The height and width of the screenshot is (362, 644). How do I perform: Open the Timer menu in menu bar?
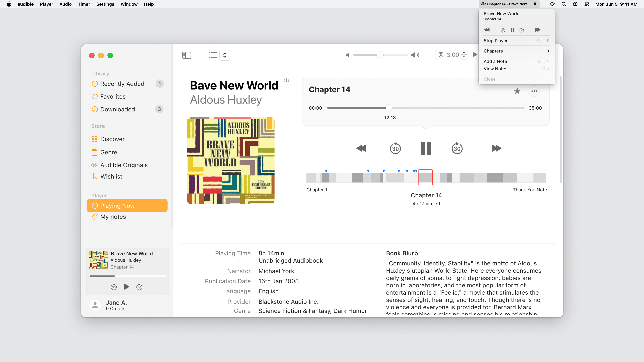click(x=84, y=4)
